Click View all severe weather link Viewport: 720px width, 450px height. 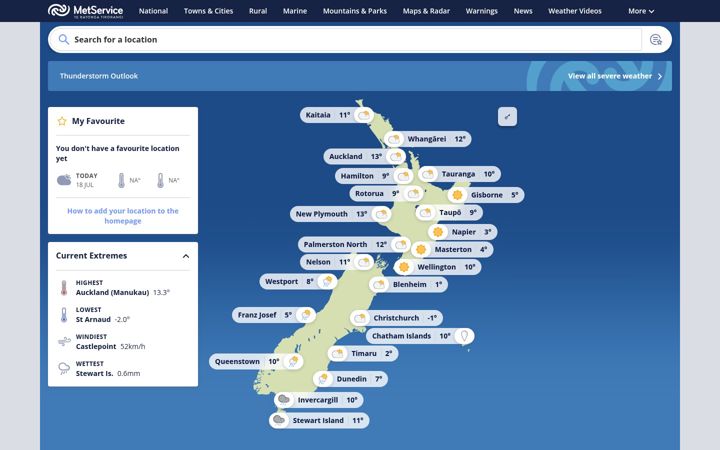coord(615,76)
